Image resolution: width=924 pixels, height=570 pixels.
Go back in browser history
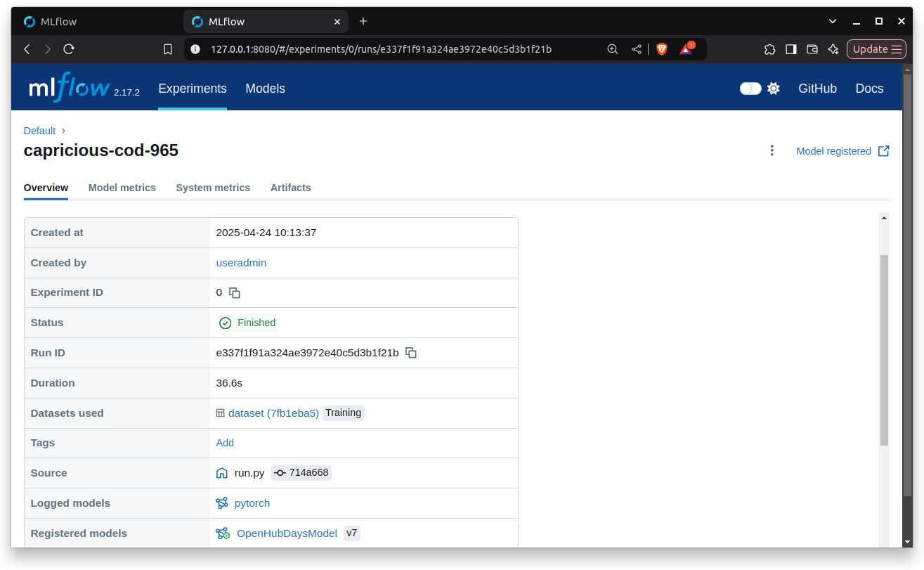coord(27,49)
